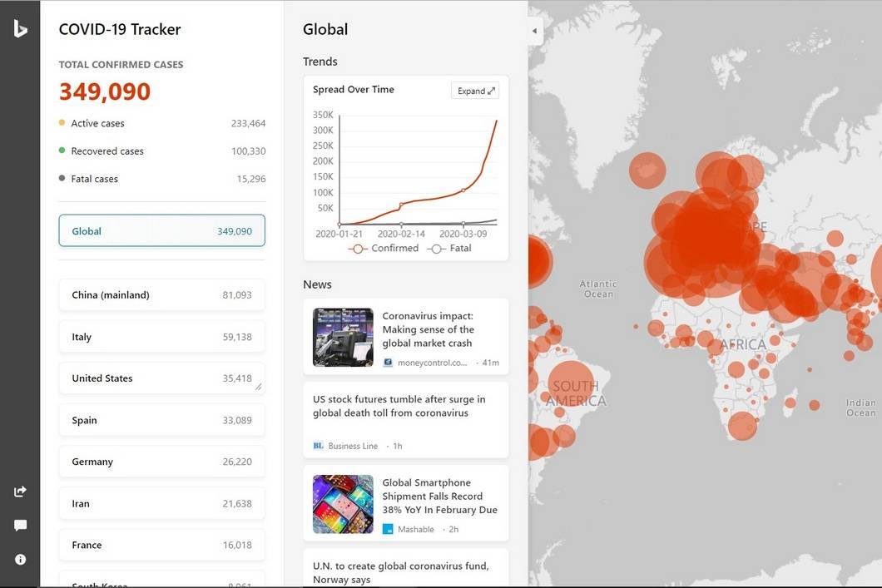Image resolution: width=882 pixels, height=588 pixels.
Task: Click the Bing logo icon
Action: pos(20,29)
